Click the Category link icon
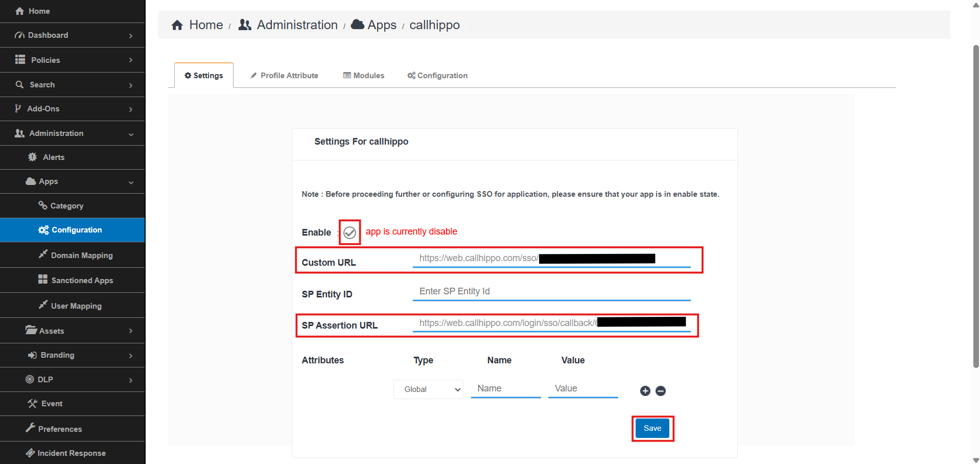This screenshot has width=980, height=464. click(x=43, y=205)
